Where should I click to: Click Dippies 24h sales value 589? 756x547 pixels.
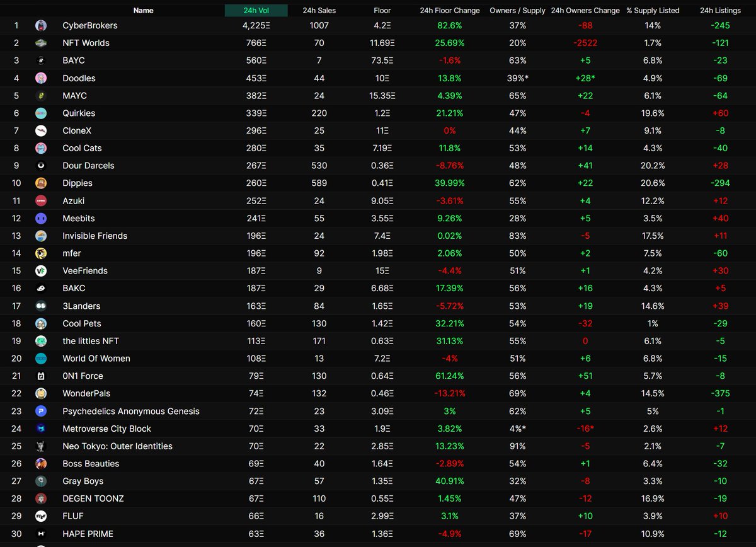point(319,183)
